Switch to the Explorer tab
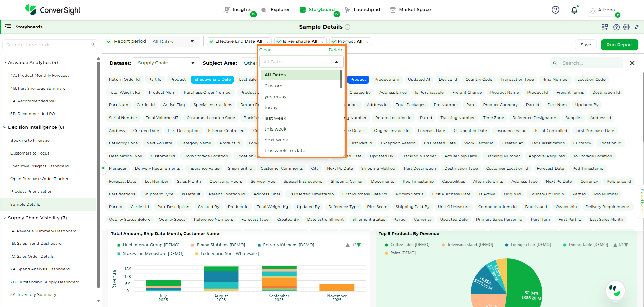Image resolution: width=644 pixels, height=307 pixels. (x=276, y=10)
